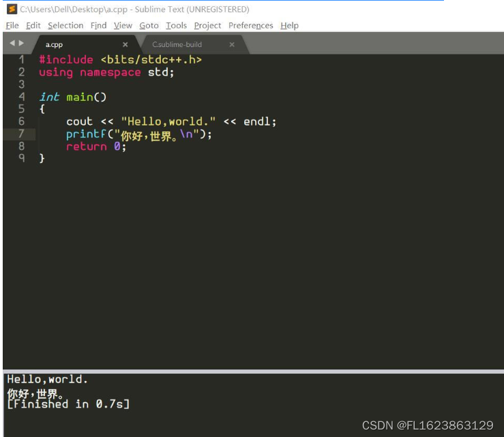Click the Sublime Text logo in title bar
504x437 pixels.
12,9
